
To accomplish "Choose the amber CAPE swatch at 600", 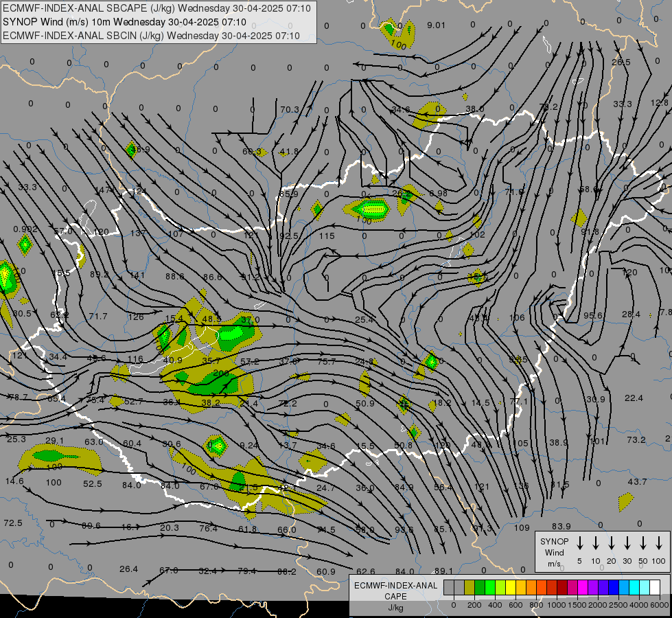I will point(521,587).
